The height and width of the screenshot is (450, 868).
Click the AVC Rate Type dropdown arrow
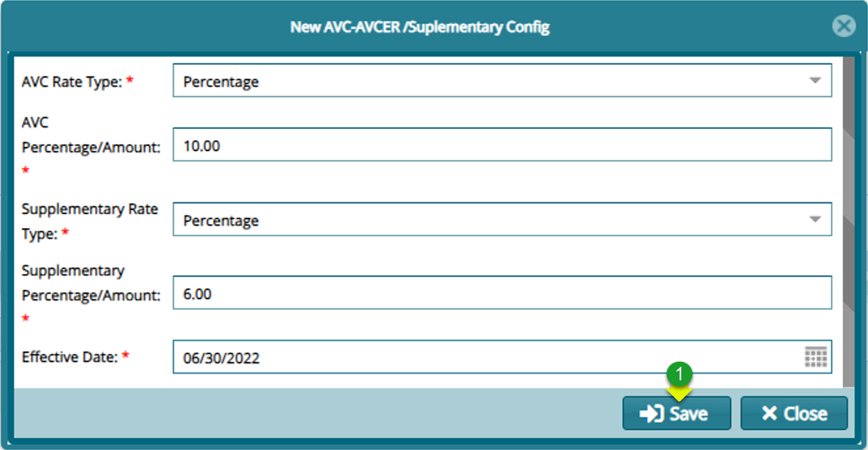[815, 80]
